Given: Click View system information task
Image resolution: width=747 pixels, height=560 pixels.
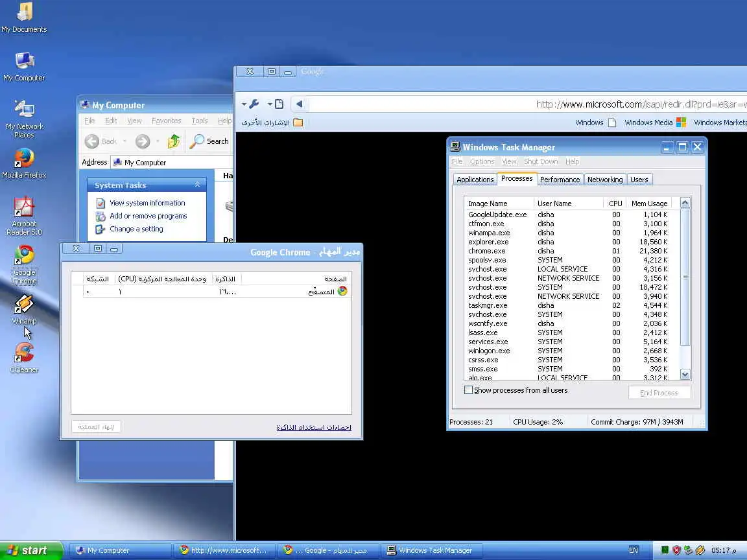Looking at the screenshot, I should [x=147, y=203].
